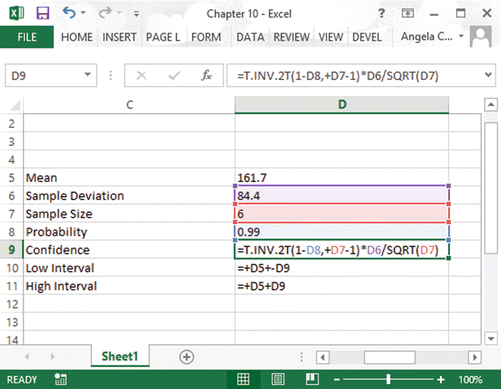Switch to Page Break Preview
The width and height of the screenshot is (501, 389).
[312, 379]
